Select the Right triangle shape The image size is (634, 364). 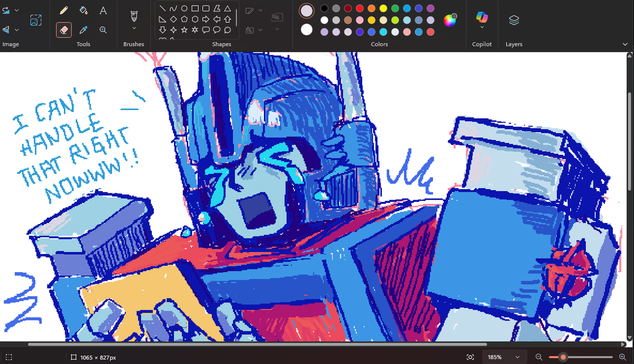coord(162,19)
